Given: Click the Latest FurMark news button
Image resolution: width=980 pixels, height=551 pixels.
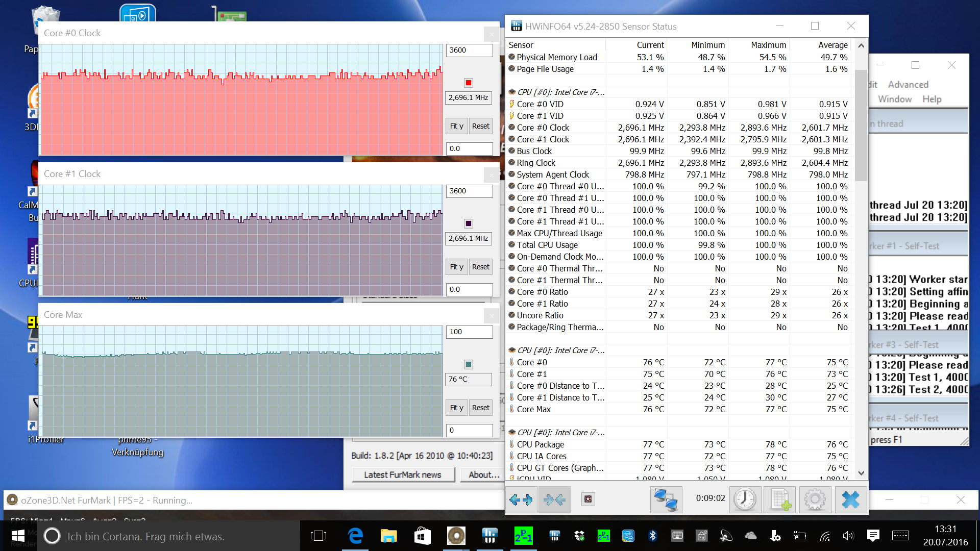Looking at the screenshot, I should [402, 475].
